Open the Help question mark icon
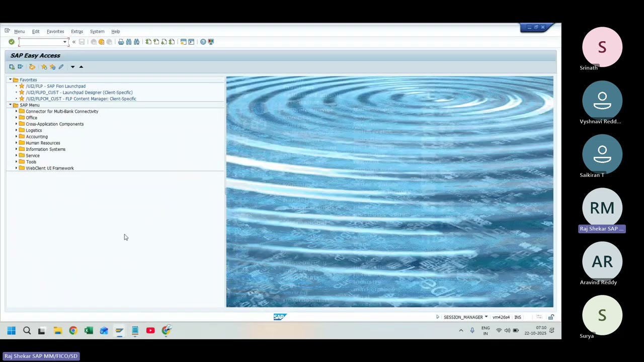Viewport: 644px width, 362px height. (x=203, y=42)
